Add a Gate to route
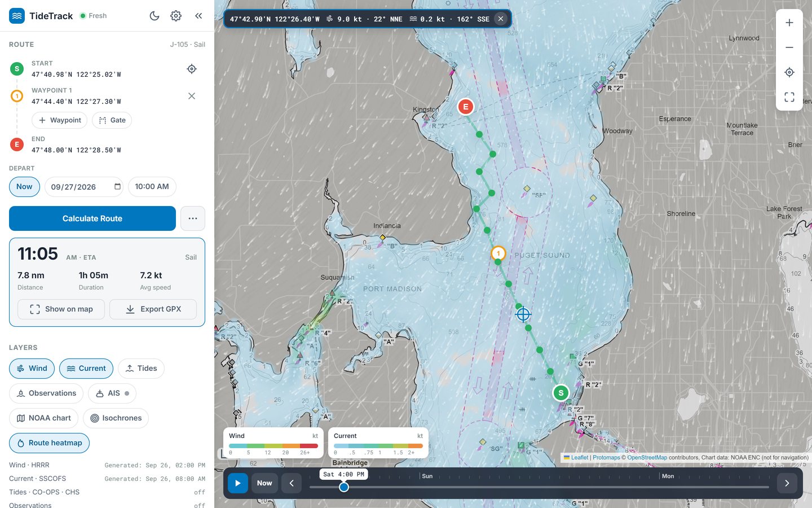The image size is (812, 508). click(x=112, y=120)
